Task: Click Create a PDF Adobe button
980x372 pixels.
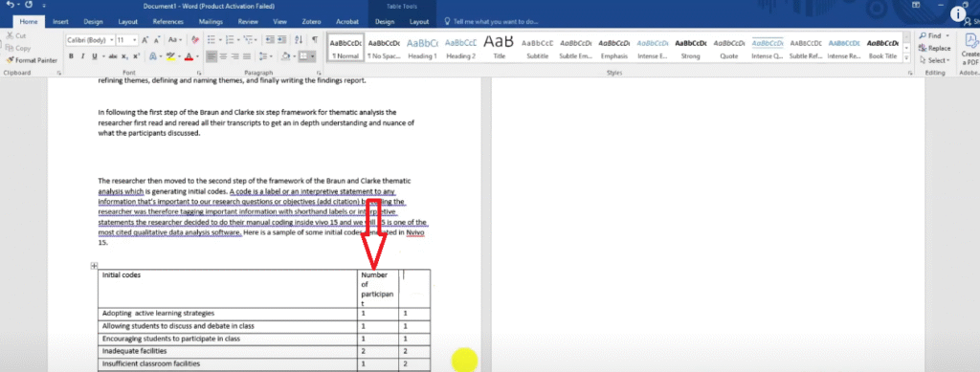Action: (970, 49)
